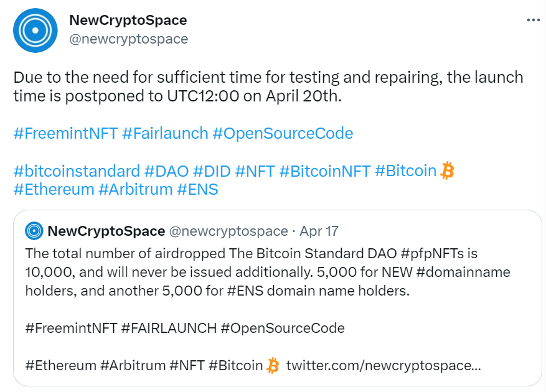Open the #DAO hashtag
Screen dimensions: 546x392
(x=166, y=171)
